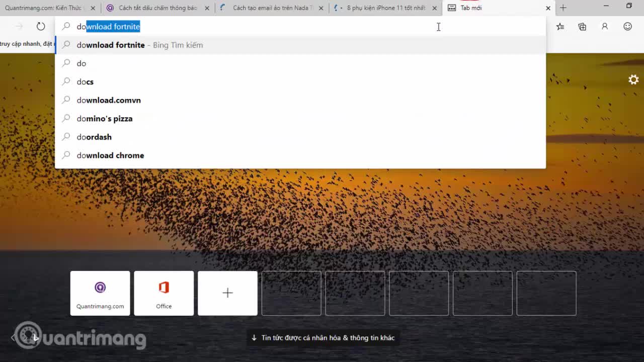
Task: Click search icon beside 'doordash' suggestion
Action: click(66, 137)
